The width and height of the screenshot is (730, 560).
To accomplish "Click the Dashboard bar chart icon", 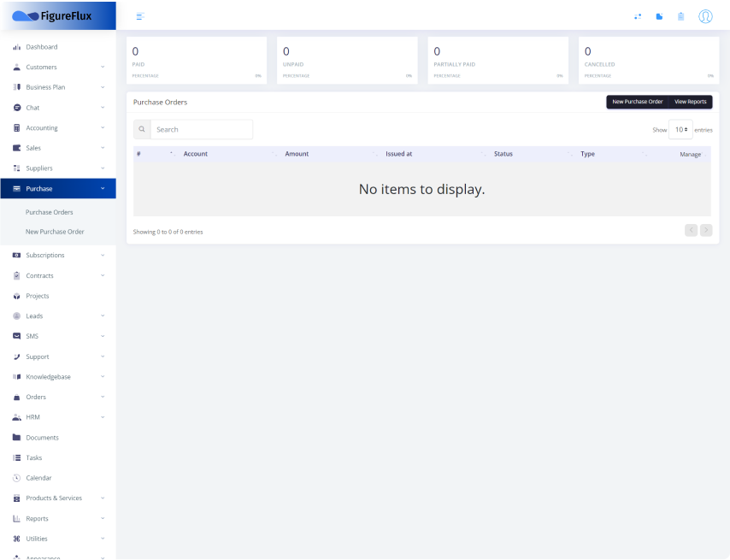I will click(x=17, y=47).
